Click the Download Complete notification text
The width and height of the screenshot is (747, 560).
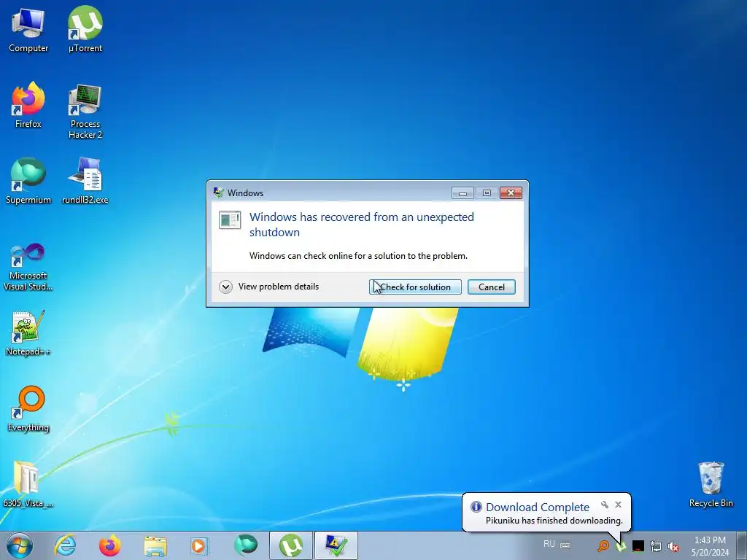pos(538,507)
